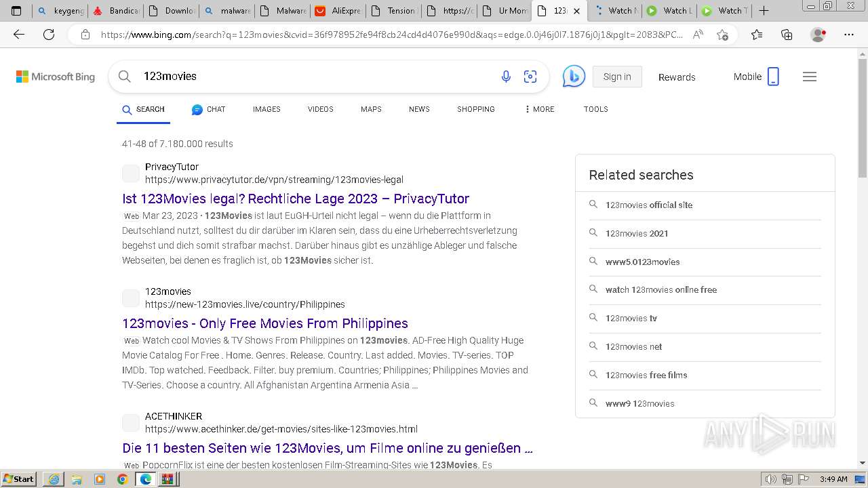Switch to first 'Watch L' browser tab
Screen dimensions: 868x488
point(669,10)
